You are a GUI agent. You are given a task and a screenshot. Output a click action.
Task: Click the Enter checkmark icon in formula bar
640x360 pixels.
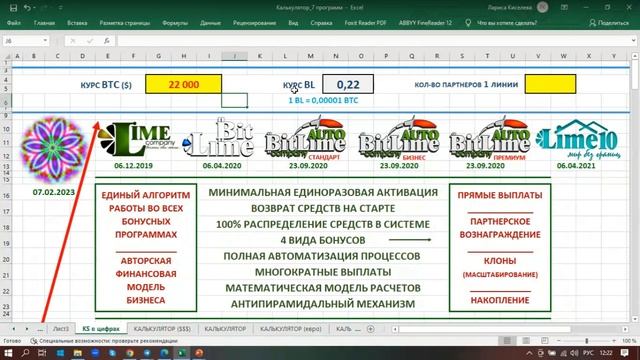click(x=90, y=41)
